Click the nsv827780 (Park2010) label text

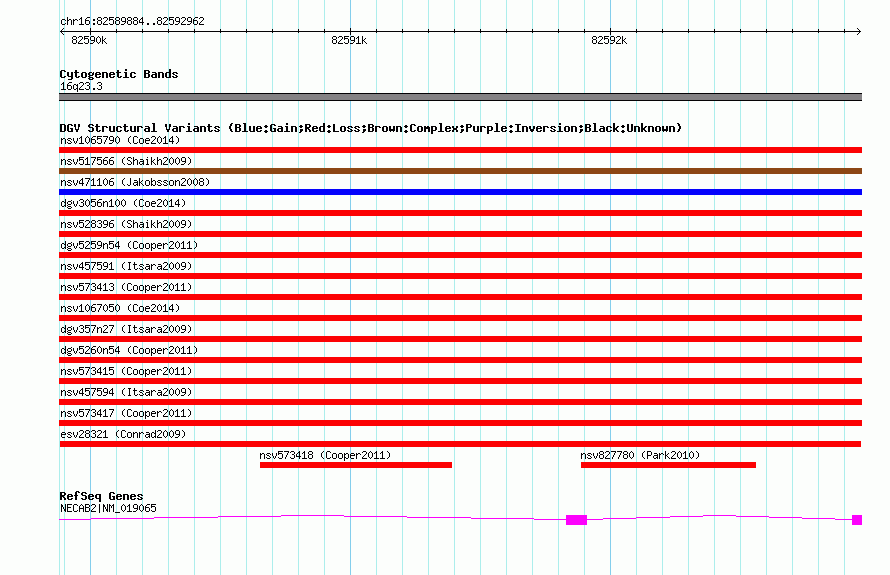640,455
